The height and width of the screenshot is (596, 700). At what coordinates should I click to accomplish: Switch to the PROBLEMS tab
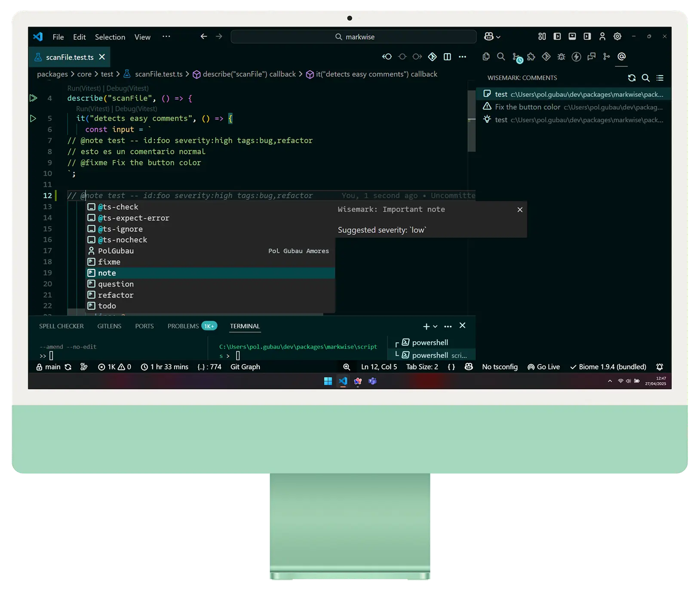(182, 326)
